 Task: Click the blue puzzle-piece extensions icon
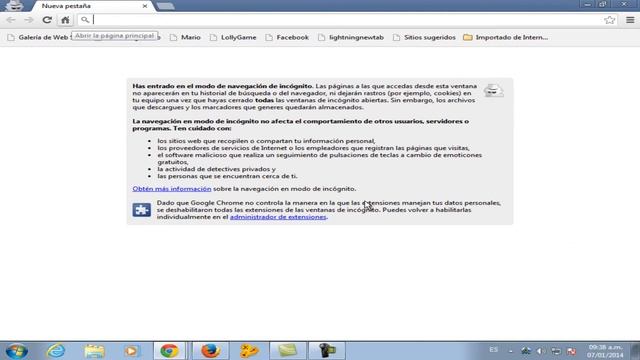point(142,210)
